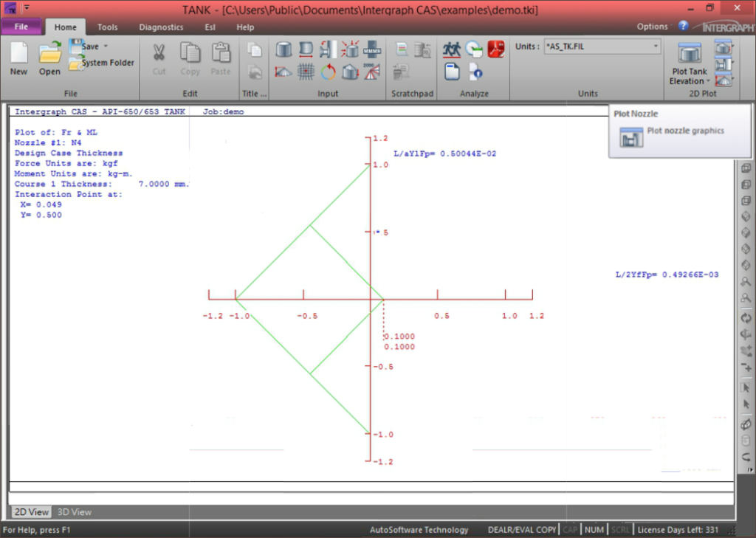Image resolution: width=756 pixels, height=538 pixels.
Task: Click the document info icon in Analyze
Action: pos(475,72)
